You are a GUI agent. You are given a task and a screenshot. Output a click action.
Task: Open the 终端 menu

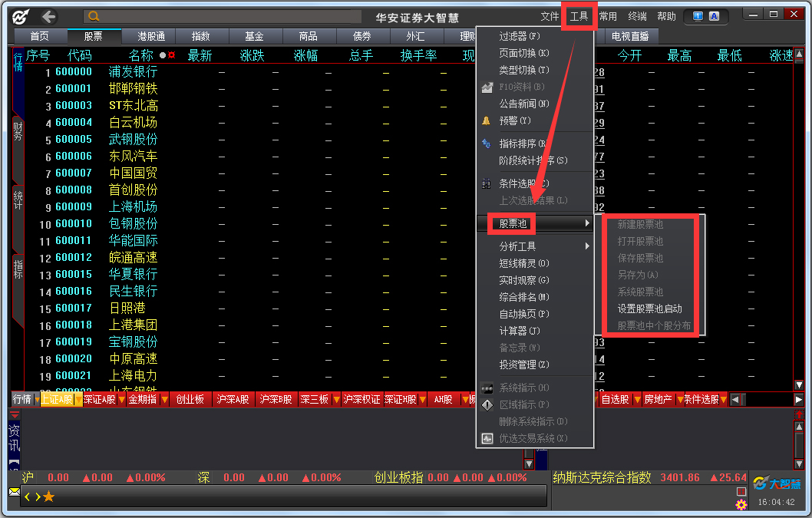tap(637, 17)
